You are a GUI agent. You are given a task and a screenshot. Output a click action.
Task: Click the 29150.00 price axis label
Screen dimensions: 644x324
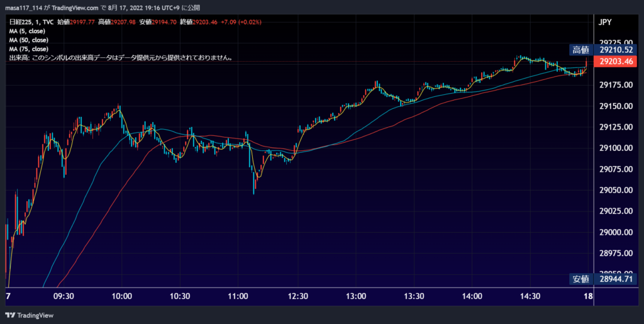(x=616, y=106)
